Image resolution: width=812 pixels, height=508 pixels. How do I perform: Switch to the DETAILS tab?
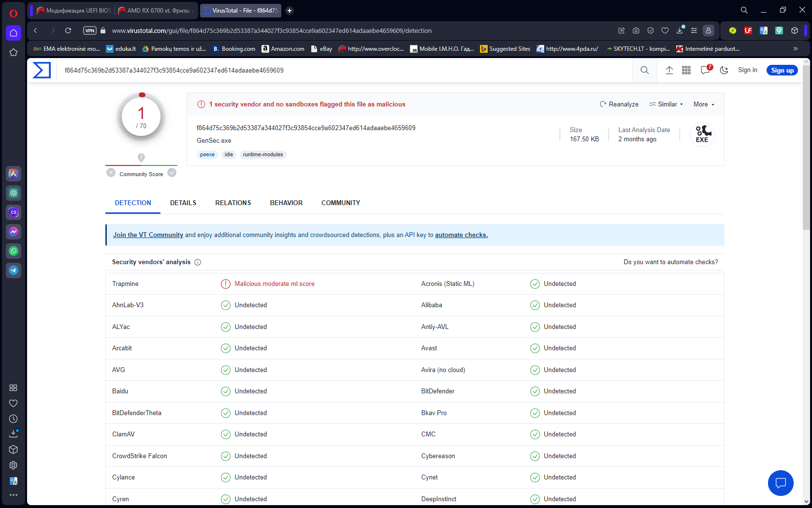[183, 203]
